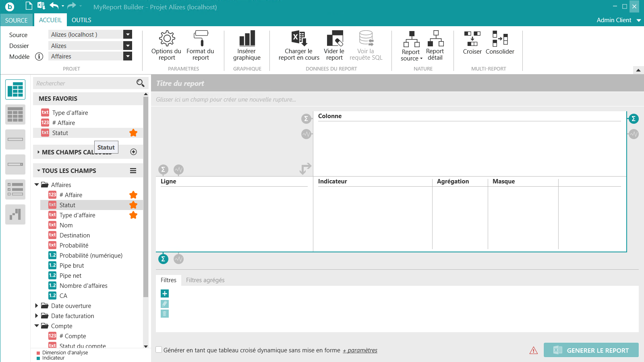Add a new filter with plus button
The image size is (644, 362).
pos(165,293)
